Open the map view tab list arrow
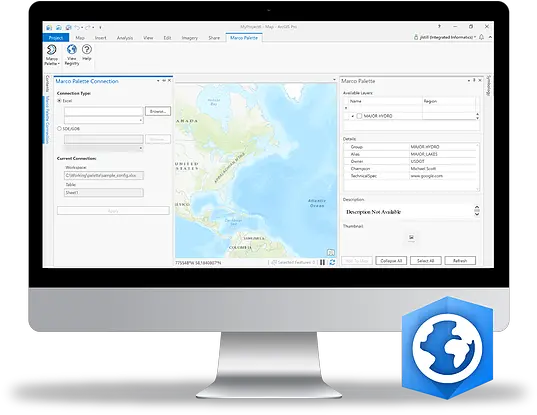Image resolution: width=537 pixels, height=415 pixels. click(334, 80)
